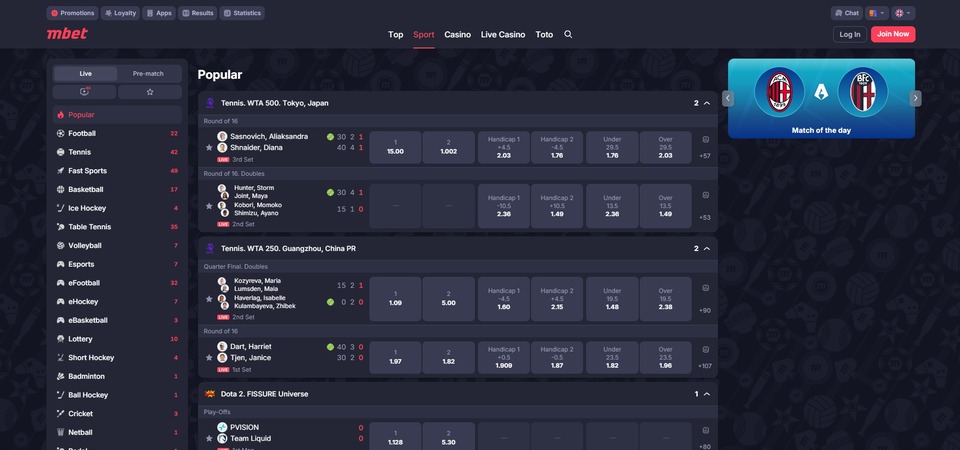Image resolution: width=960 pixels, height=450 pixels.
Task: Click the Join Now button
Action: click(893, 34)
